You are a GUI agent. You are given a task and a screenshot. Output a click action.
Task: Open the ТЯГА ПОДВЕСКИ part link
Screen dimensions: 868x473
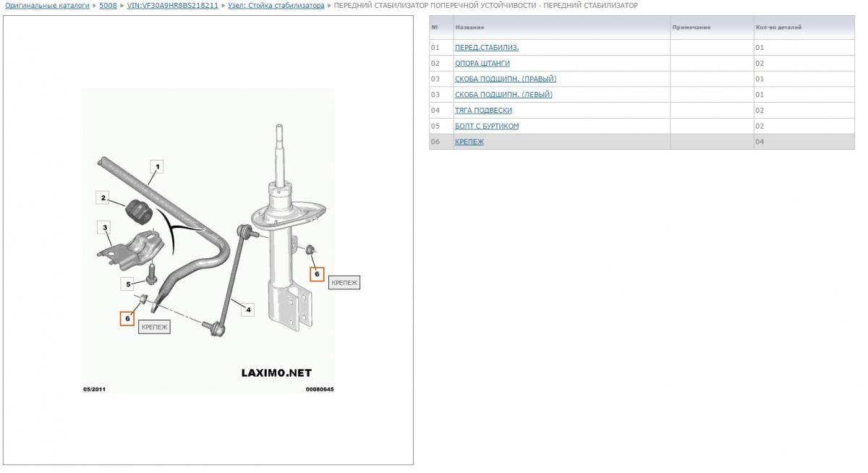click(483, 111)
